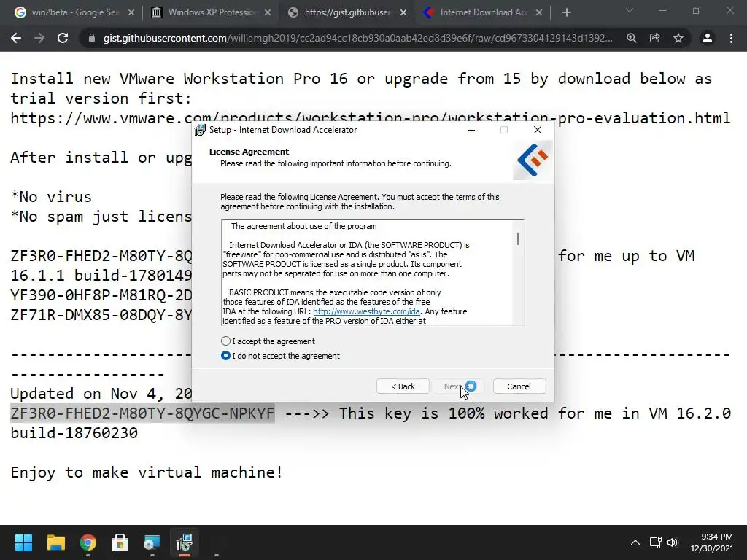The image size is (747, 560).
Task: Open File Explorer from the taskbar
Action: point(55,542)
